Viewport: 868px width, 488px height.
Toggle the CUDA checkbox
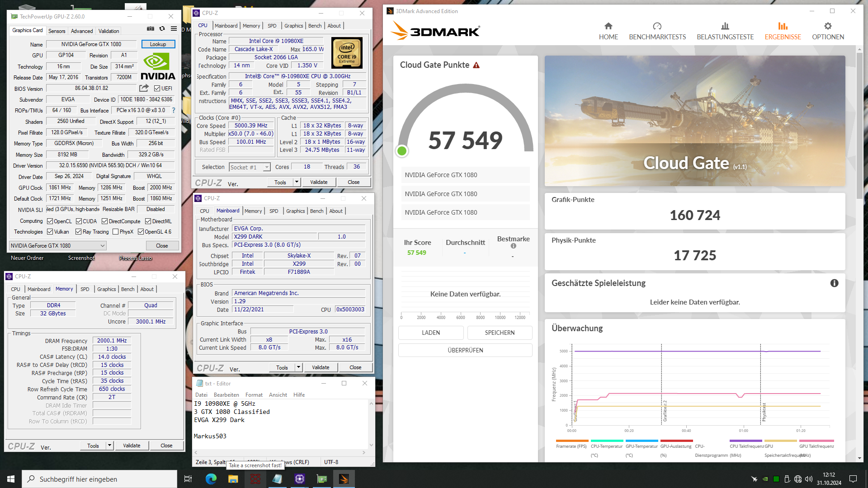79,221
